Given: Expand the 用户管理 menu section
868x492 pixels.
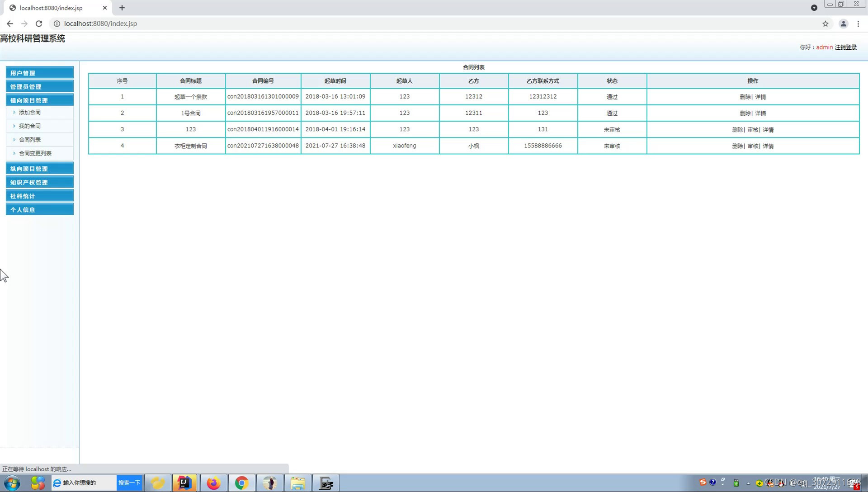Looking at the screenshot, I should (x=40, y=73).
